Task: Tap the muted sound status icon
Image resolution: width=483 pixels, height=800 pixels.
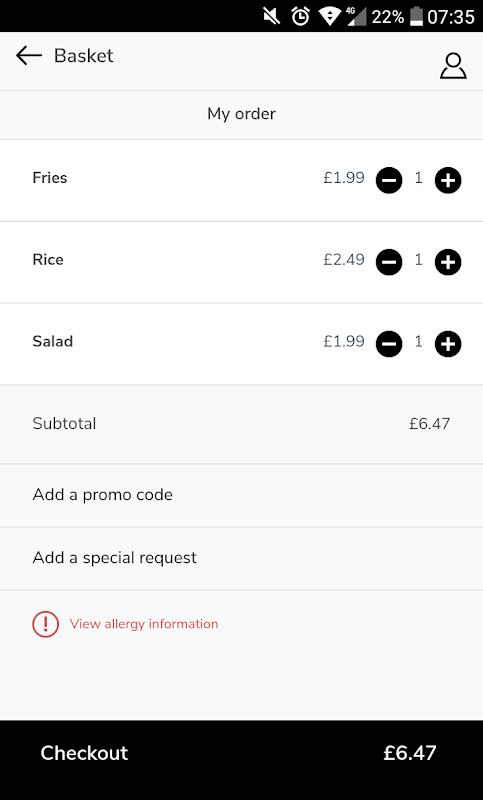Action: [x=271, y=16]
